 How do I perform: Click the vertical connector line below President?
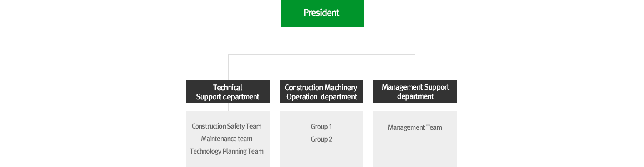(x=322, y=40)
